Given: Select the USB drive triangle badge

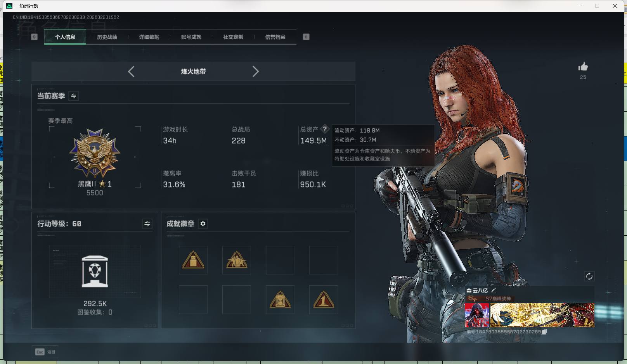Looking at the screenshot, I should coord(193,260).
